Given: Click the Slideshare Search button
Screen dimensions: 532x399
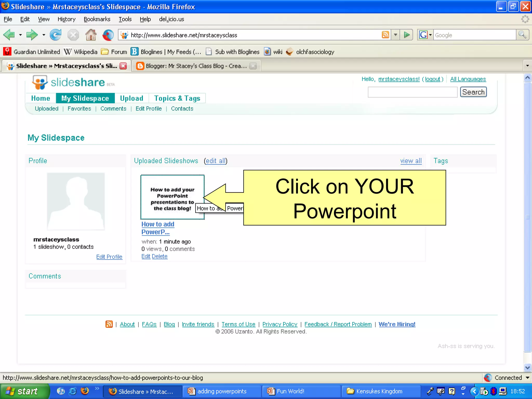Looking at the screenshot, I should point(473,92).
